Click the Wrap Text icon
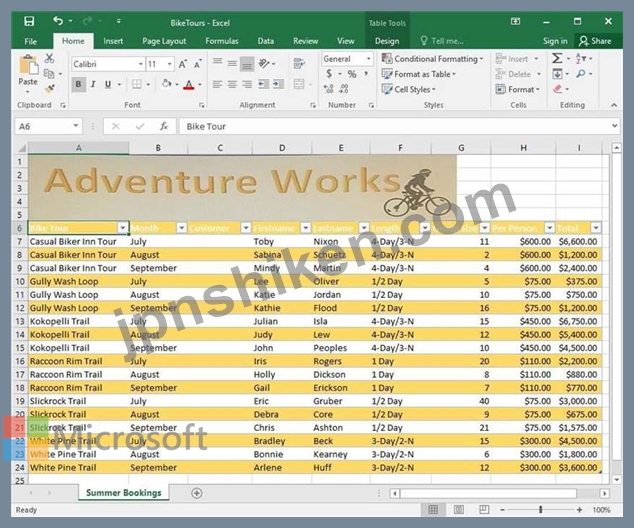 click(299, 63)
